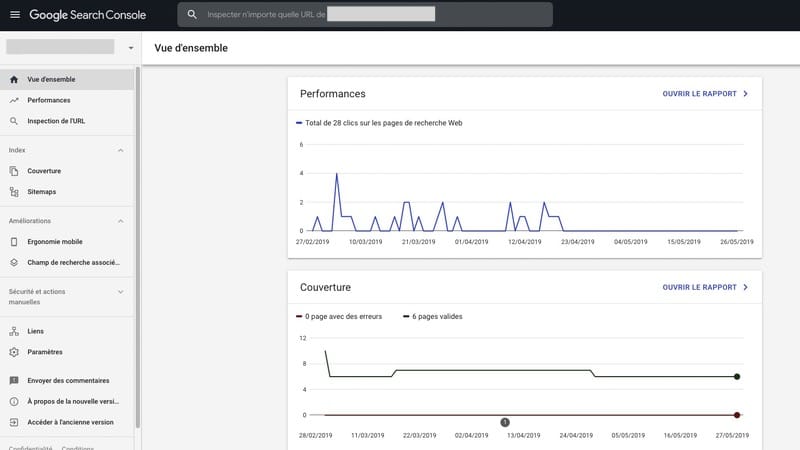800x450 pixels.
Task: Collapse the Index section
Action: pyautogui.click(x=121, y=150)
